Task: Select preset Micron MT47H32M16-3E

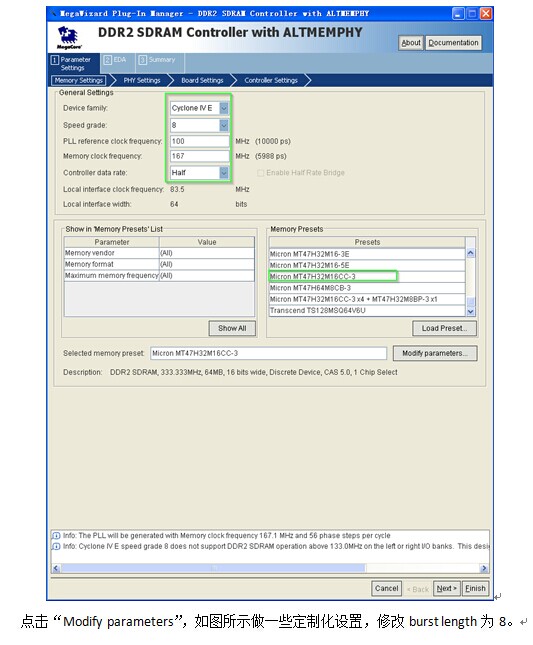Action: point(367,254)
